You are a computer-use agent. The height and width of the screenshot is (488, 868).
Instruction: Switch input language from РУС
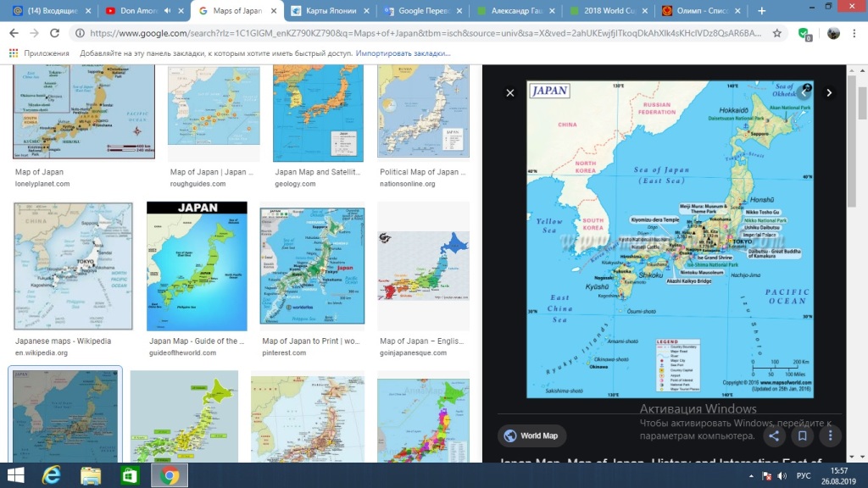804,476
